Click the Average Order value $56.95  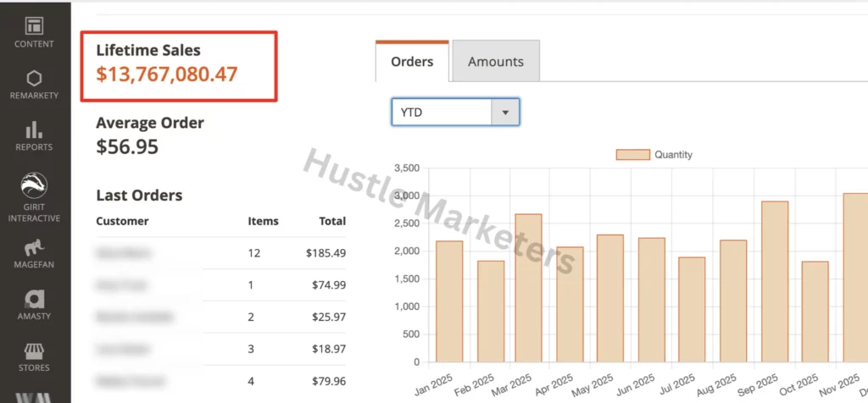pyautogui.click(x=127, y=147)
